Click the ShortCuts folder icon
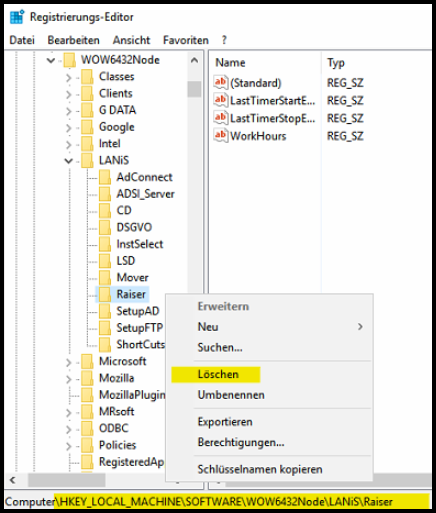The width and height of the screenshot is (436, 513). tap(105, 345)
